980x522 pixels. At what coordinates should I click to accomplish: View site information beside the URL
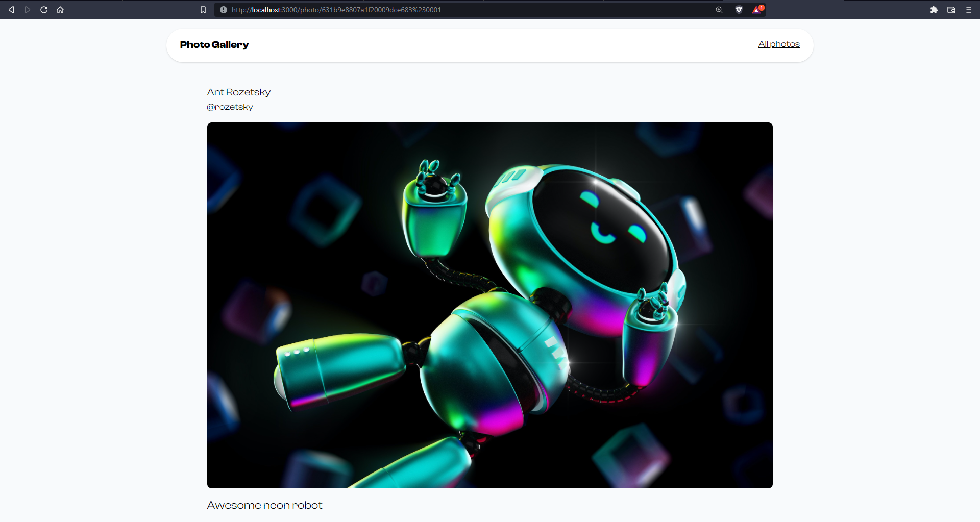click(x=224, y=10)
